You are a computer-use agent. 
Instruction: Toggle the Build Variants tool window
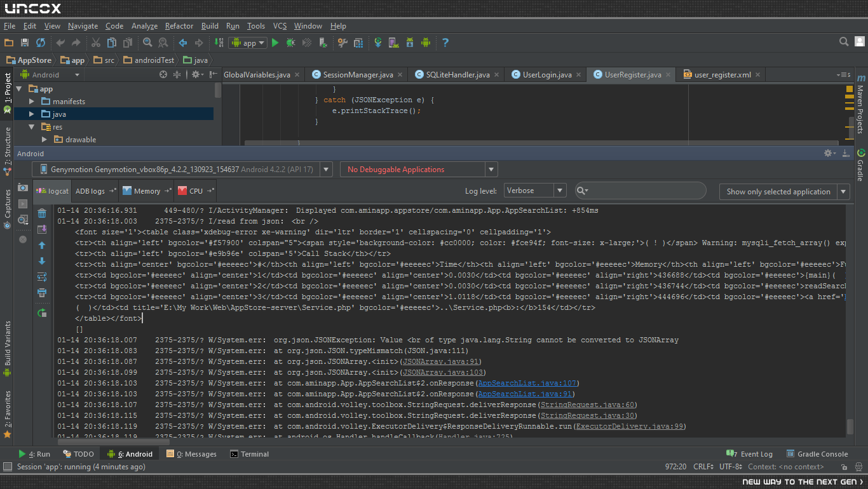tap(7, 349)
